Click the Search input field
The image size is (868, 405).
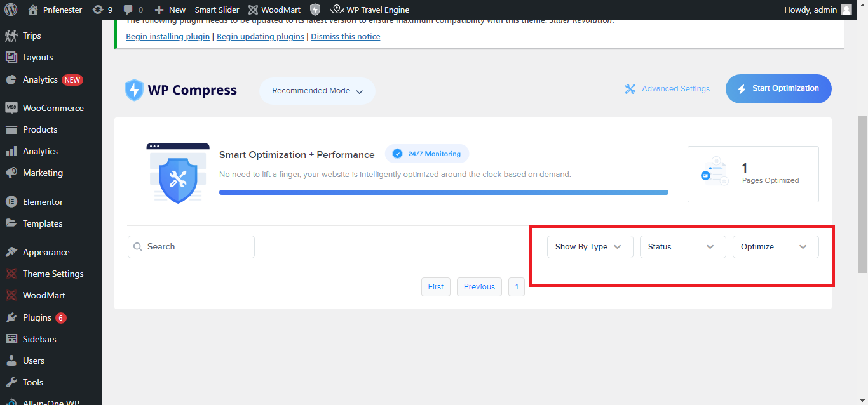pos(197,247)
